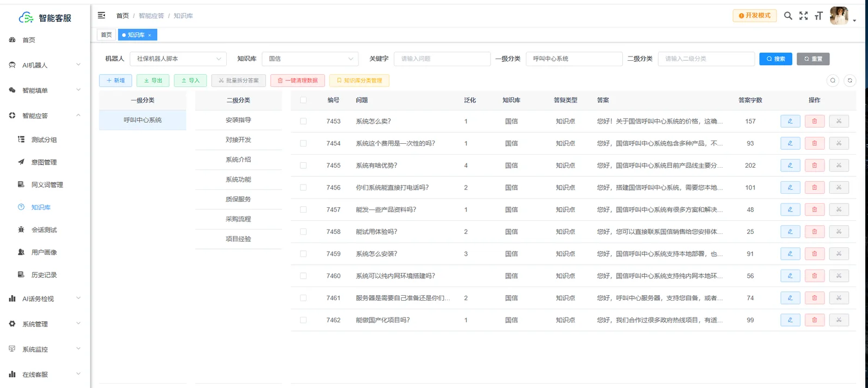Check the checkbox for row 7461
This screenshot has width=868, height=388.
coord(303,298)
